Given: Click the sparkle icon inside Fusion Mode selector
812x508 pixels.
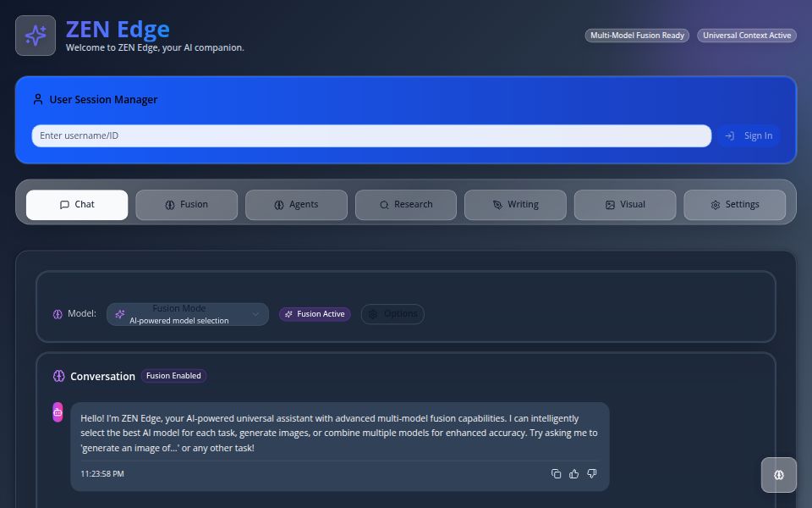Looking at the screenshot, I should click(119, 314).
